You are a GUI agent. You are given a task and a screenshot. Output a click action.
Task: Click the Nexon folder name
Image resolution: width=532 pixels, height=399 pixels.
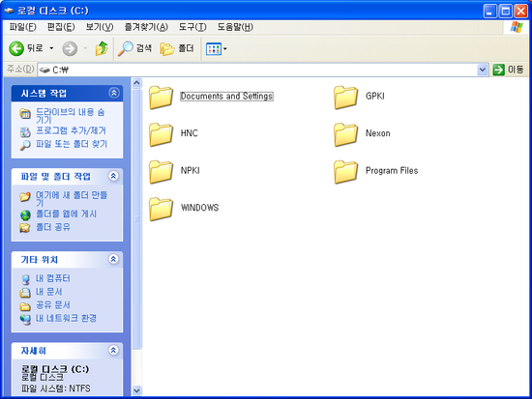point(377,133)
